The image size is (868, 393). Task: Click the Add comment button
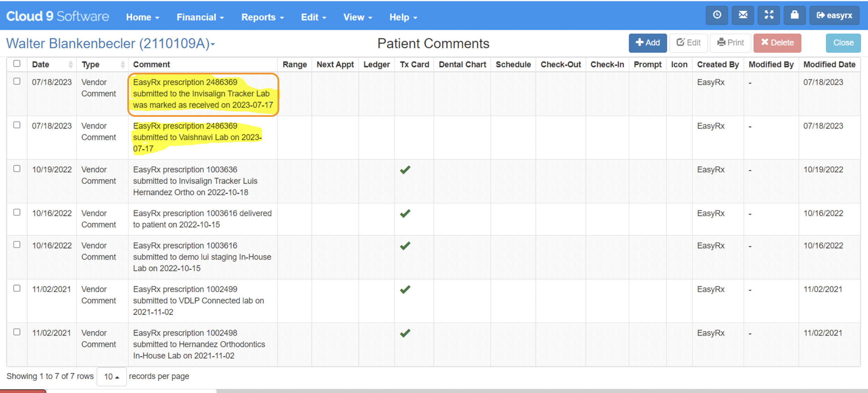pos(648,43)
